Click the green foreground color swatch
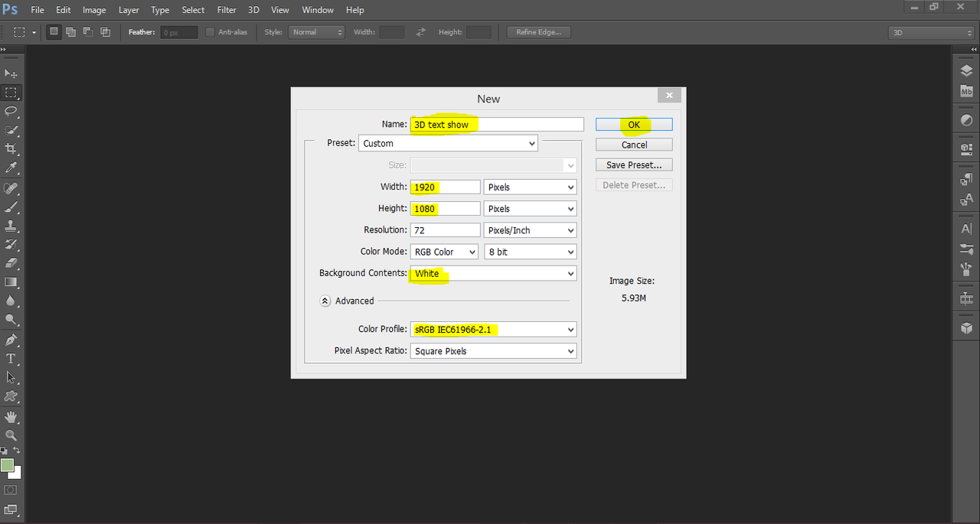Image resolution: width=980 pixels, height=524 pixels. [x=8, y=465]
